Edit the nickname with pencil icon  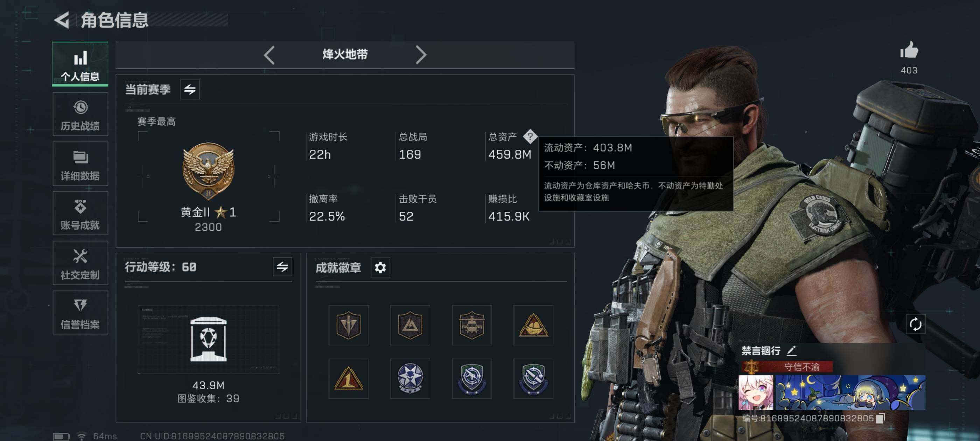pyautogui.click(x=791, y=350)
